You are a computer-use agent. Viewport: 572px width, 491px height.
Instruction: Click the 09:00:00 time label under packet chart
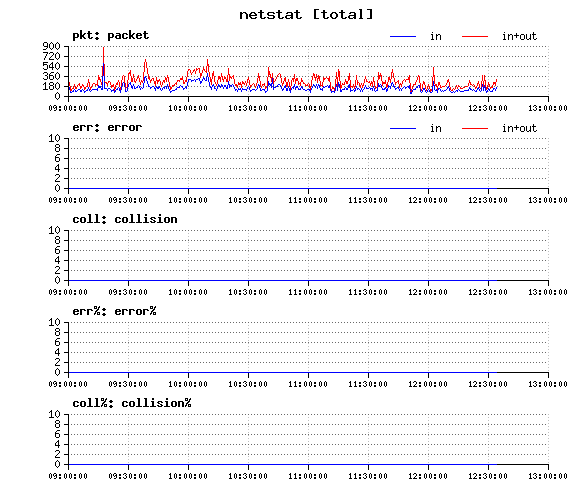click(68, 108)
